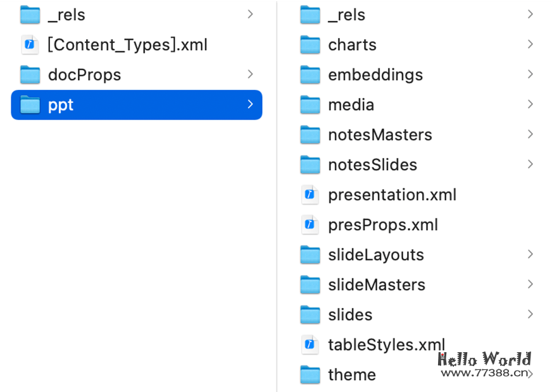The width and height of the screenshot is (552, 392).
Task: Expand the chevron beside left-column _rels
Action: 251,14
